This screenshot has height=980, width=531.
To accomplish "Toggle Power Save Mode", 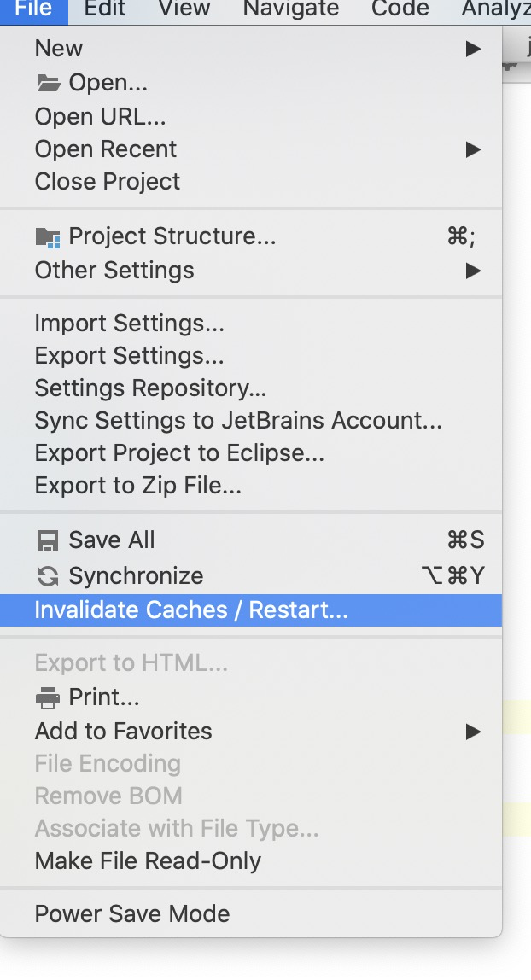I will (250, 913).
